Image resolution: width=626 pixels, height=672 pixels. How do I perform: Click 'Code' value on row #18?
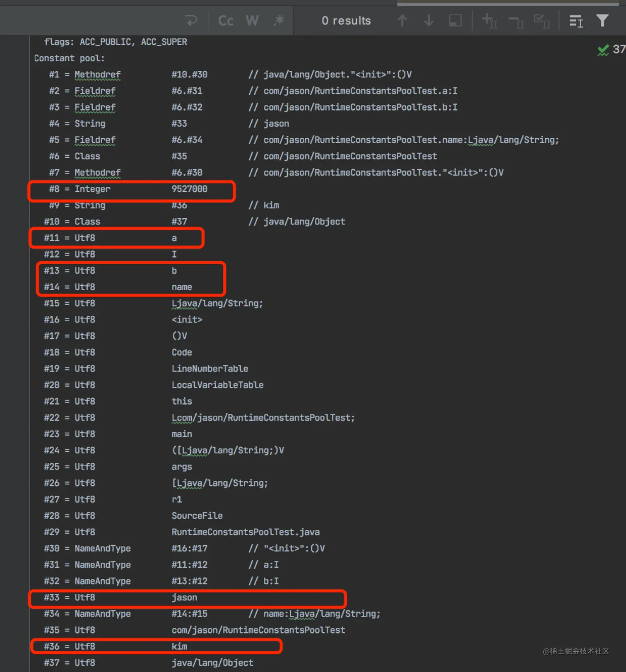[182, 352]
